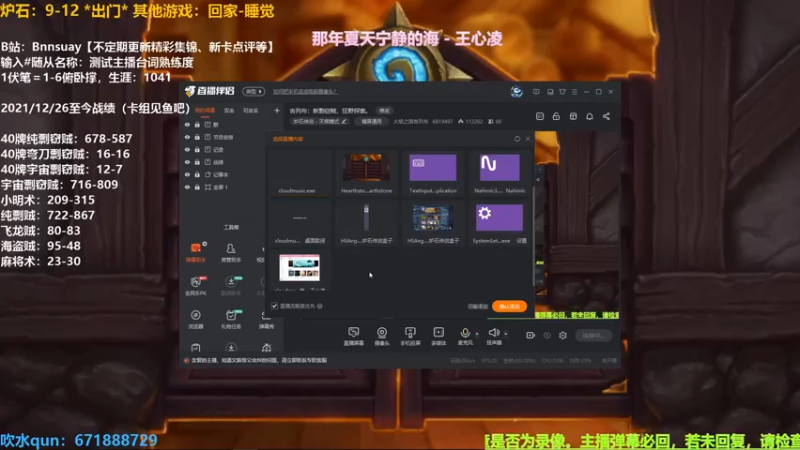
Task: Click the unlock padlock icon in header
Action: [556, 116]
